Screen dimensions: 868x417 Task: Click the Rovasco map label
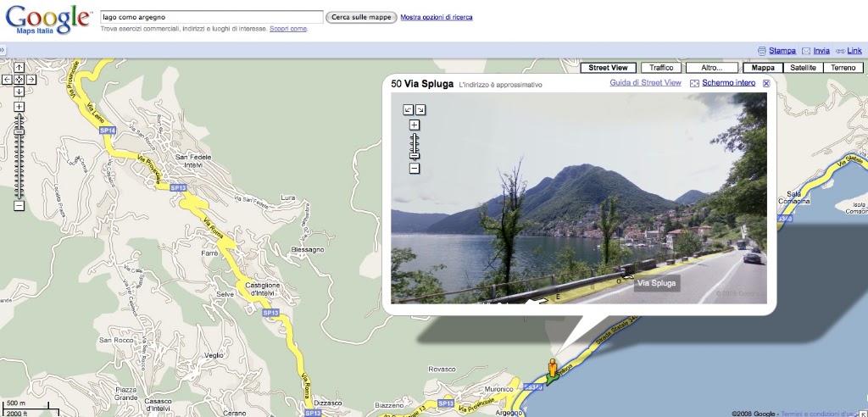point(442,370)
